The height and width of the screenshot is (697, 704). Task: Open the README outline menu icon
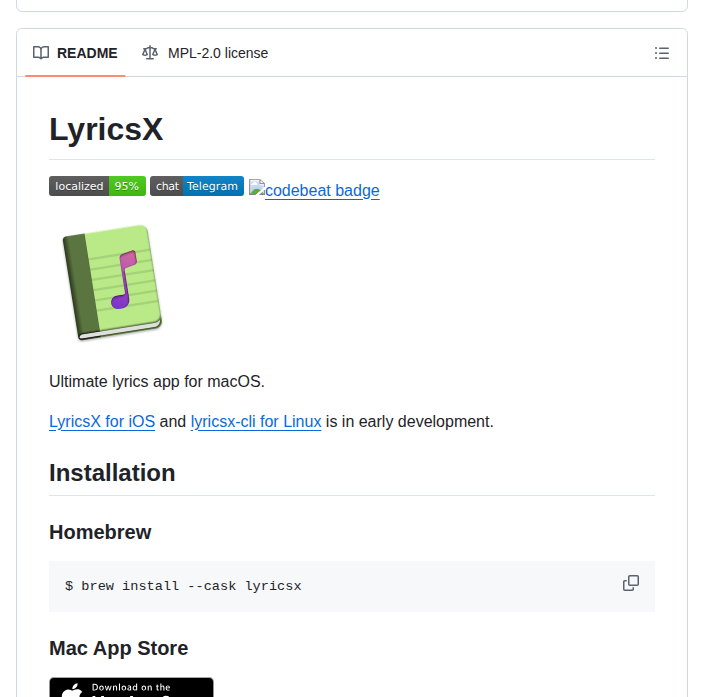click(x=661, y=53)
